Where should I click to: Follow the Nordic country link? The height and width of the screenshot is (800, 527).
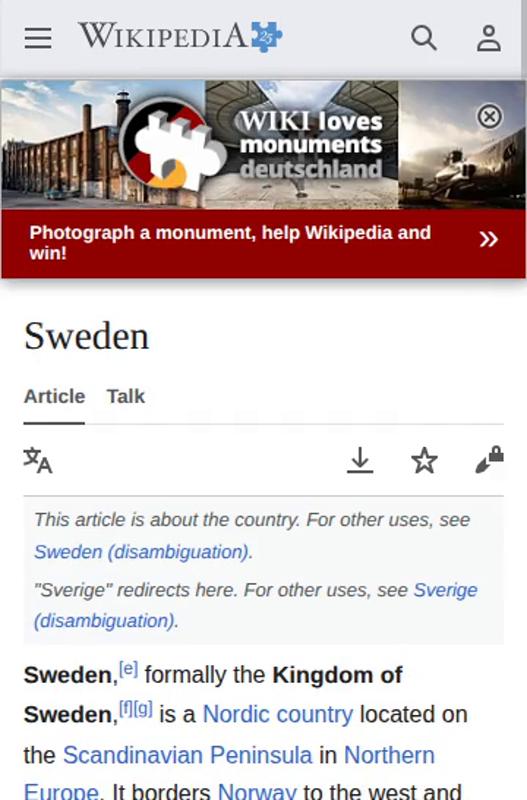click(278, 714)
